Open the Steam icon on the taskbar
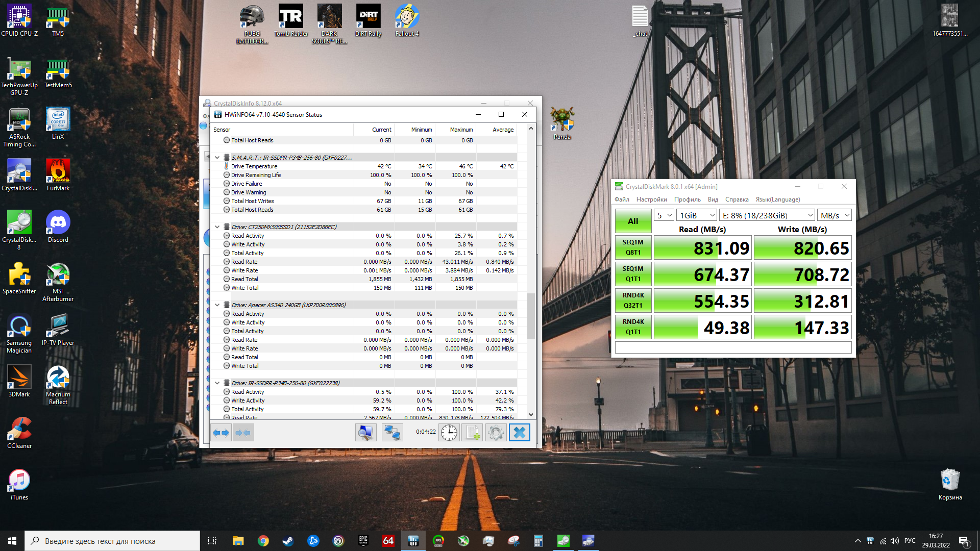 click(288, 541)
